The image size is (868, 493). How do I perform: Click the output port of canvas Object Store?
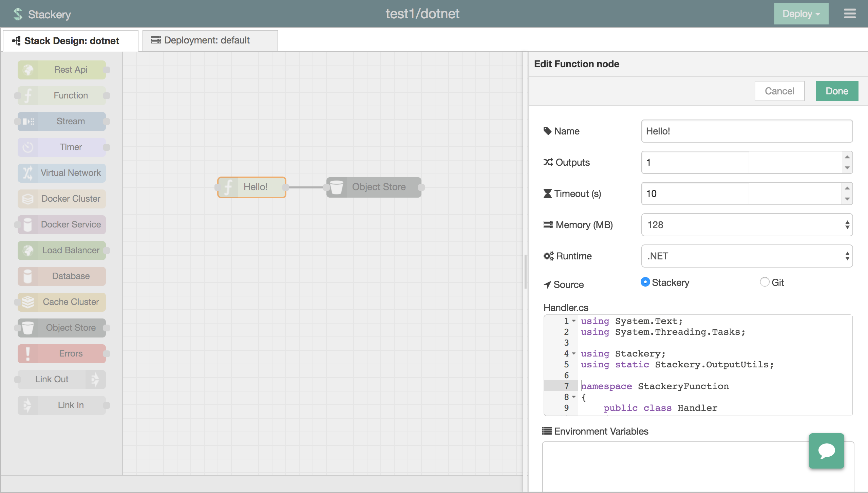tap(421, 187)
